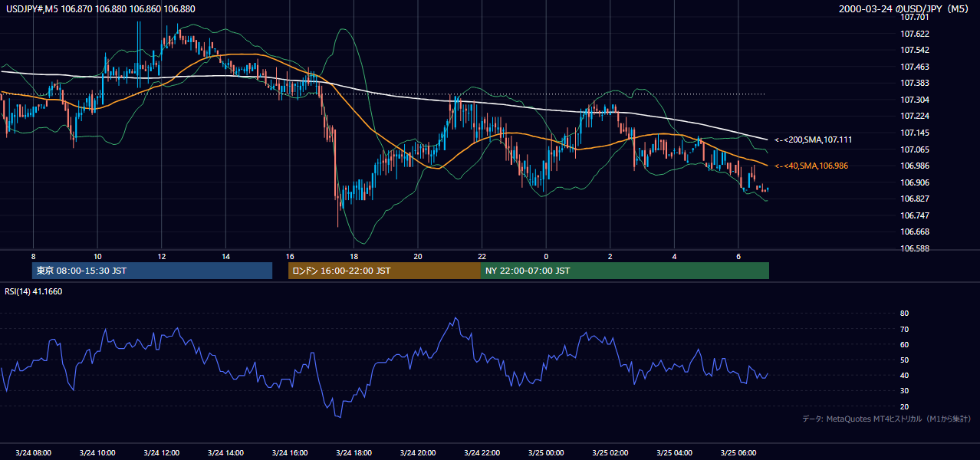Click the 3/24 08:00 date label
The height and width of the screenshot is (460, 980).
33,453
